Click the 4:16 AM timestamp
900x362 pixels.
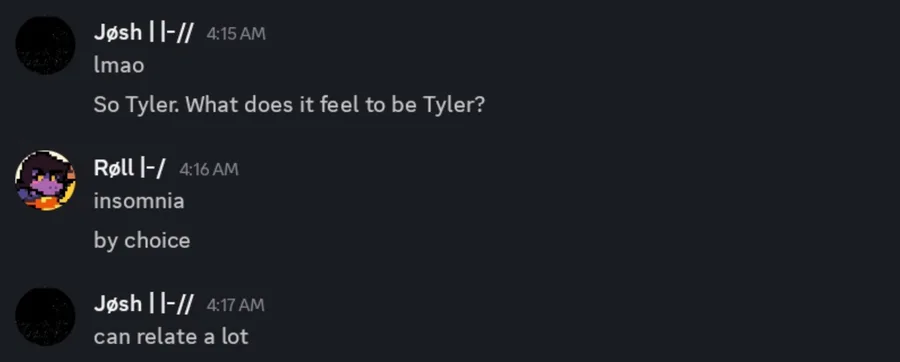[209, 169]
